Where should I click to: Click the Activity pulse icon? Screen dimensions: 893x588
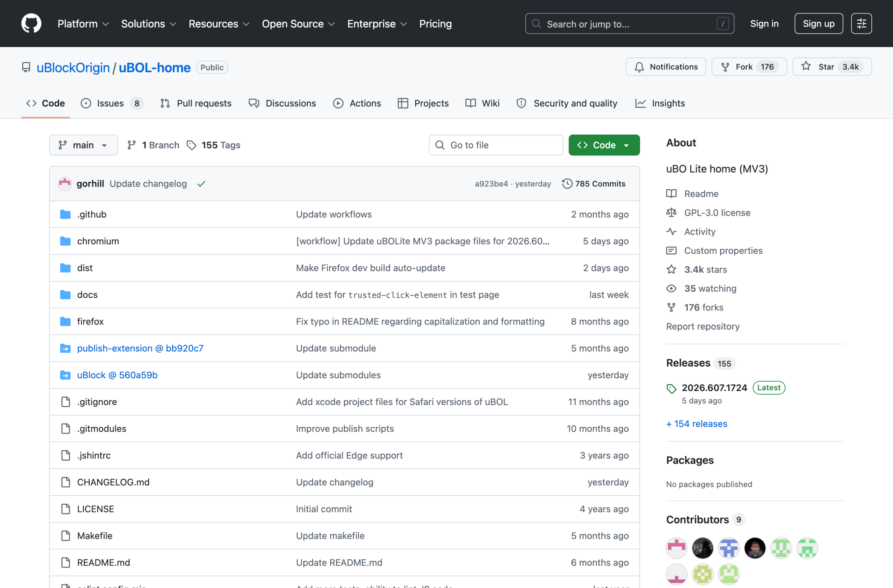tap(671, 232)
